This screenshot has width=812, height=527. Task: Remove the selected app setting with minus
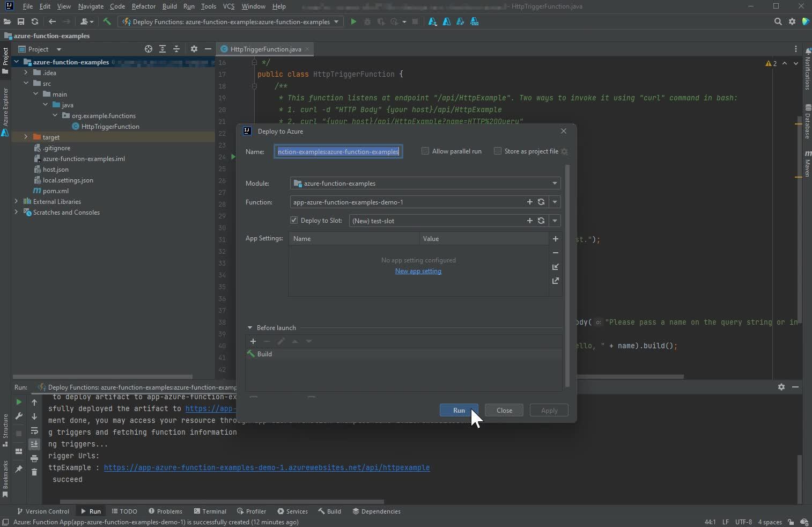point(556,253)
